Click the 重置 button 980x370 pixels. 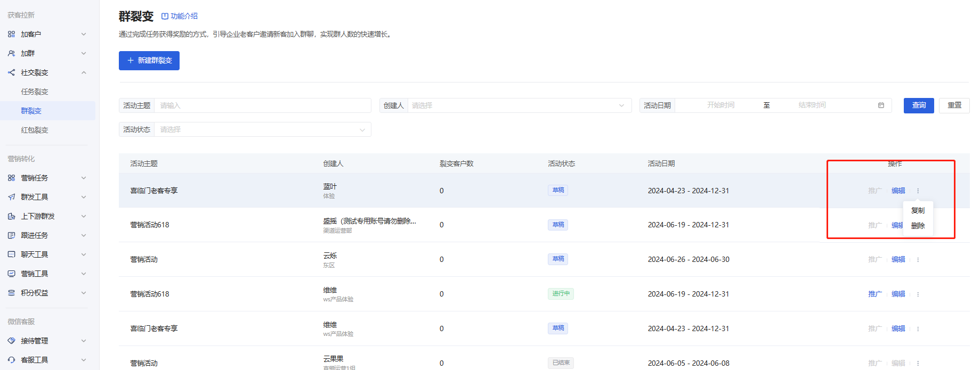(954, 105)
